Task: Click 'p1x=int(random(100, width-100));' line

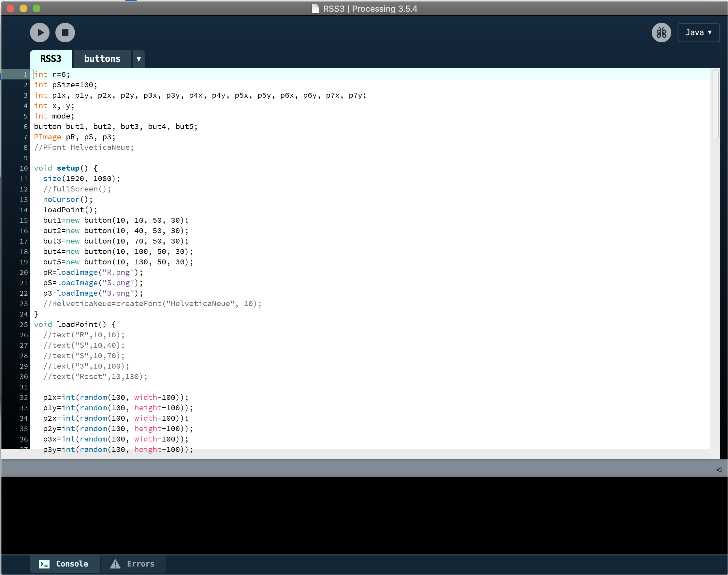Action: tap(116, 398)
